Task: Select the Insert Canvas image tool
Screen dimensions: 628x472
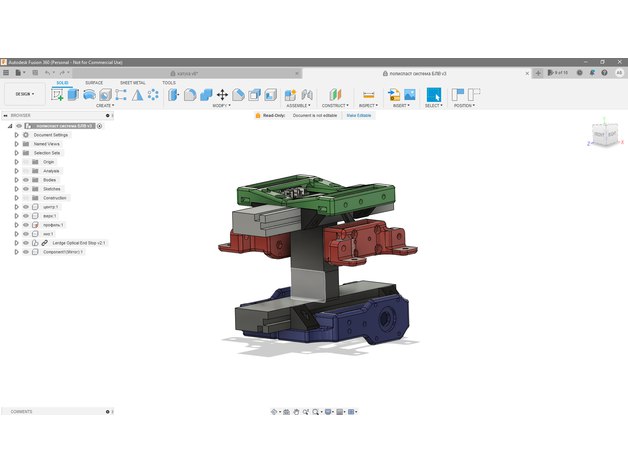Action: (x=410, y=95)
